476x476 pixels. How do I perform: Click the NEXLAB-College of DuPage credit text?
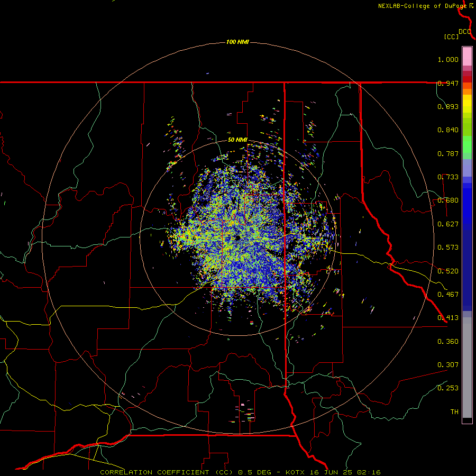click(422, 6)
